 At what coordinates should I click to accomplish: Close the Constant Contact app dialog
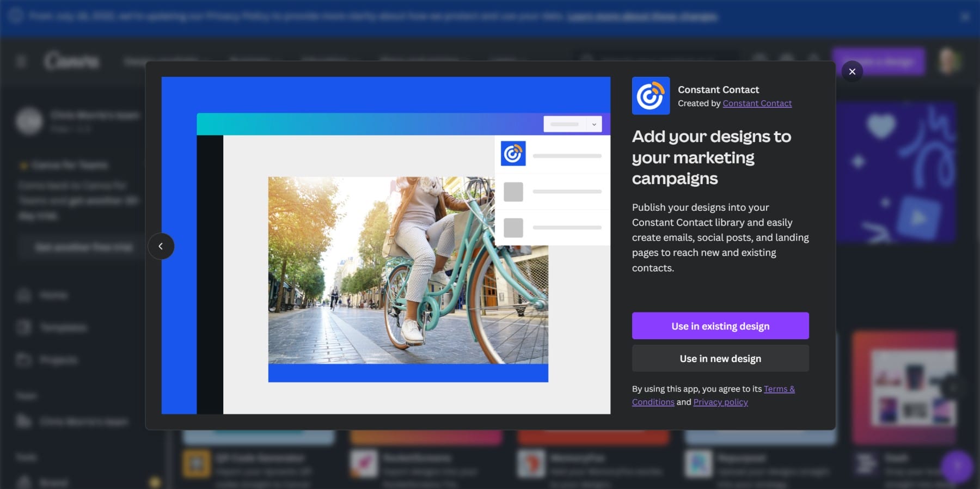pyautogui.click(x=852, y=71)
